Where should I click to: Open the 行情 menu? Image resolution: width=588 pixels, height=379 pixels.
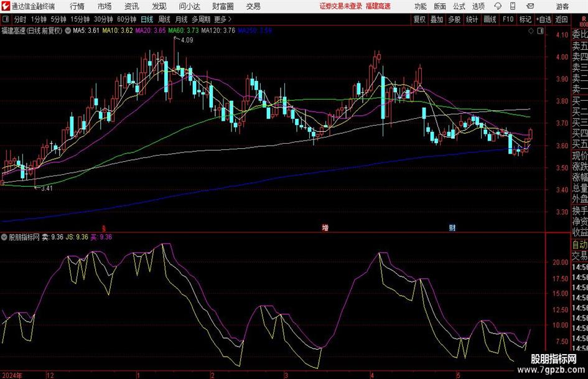pos(77,6)
